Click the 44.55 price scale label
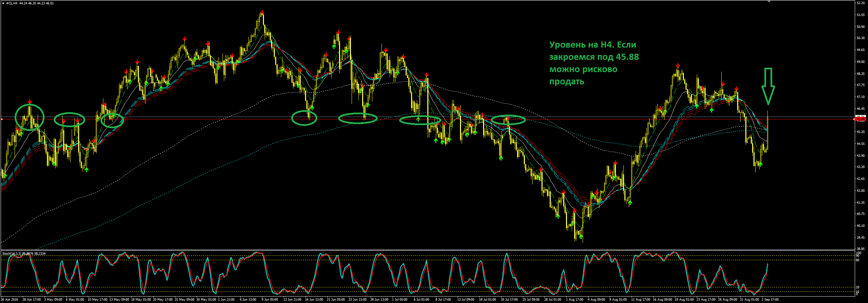The width and height of the screenshot is (868, 303). coord(860,144)
